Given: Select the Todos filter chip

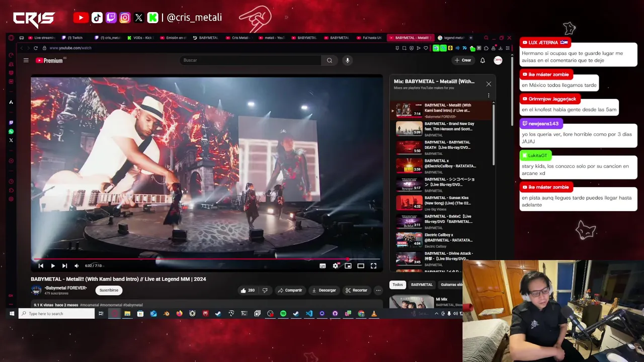Looking at the screenshot, I should [x=397, y=285].
